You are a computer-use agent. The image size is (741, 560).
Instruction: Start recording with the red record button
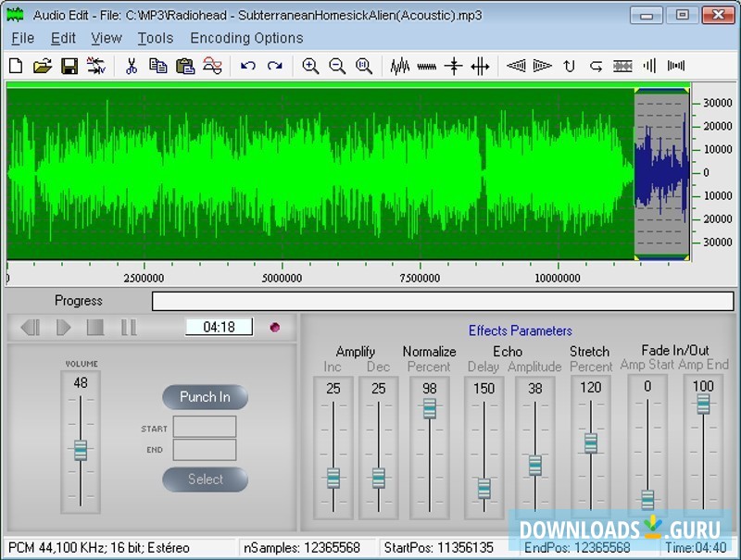274,327
